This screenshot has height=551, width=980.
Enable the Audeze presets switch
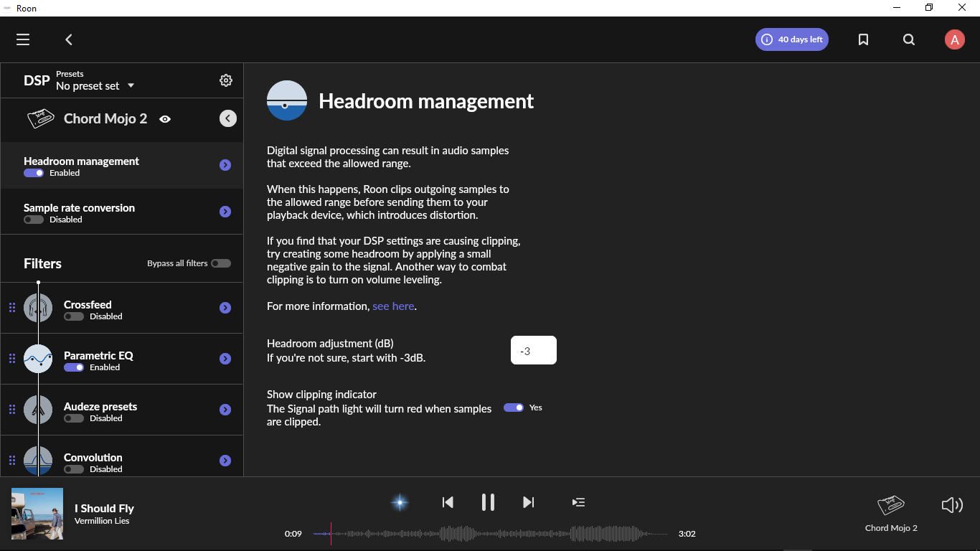point(74,418)
